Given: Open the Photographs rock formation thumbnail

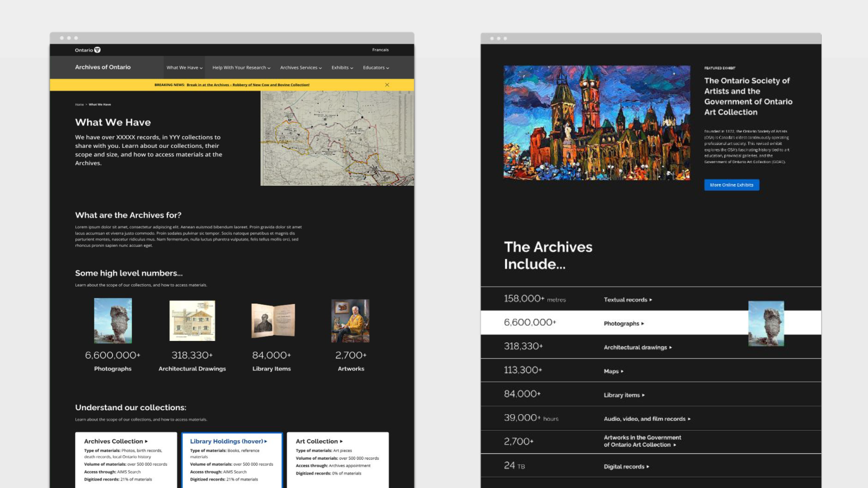Looking at the screenshot, I should [x=113, y=321].
